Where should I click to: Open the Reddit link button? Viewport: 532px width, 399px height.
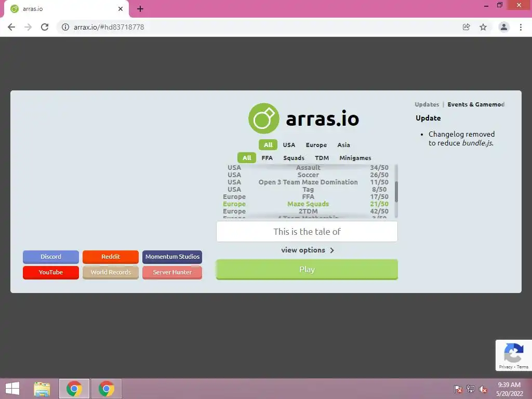(111, 257)
